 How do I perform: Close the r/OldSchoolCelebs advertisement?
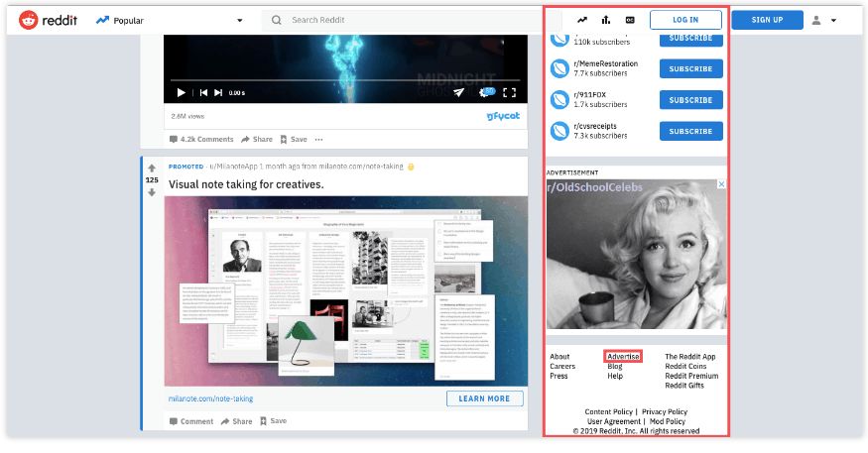click(x=721, y=184)
